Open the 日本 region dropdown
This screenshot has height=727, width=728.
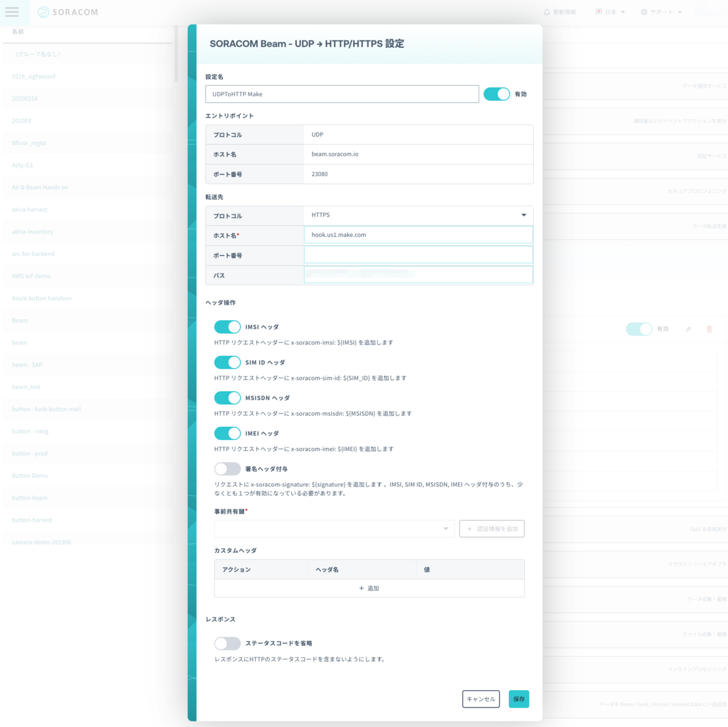610,12
